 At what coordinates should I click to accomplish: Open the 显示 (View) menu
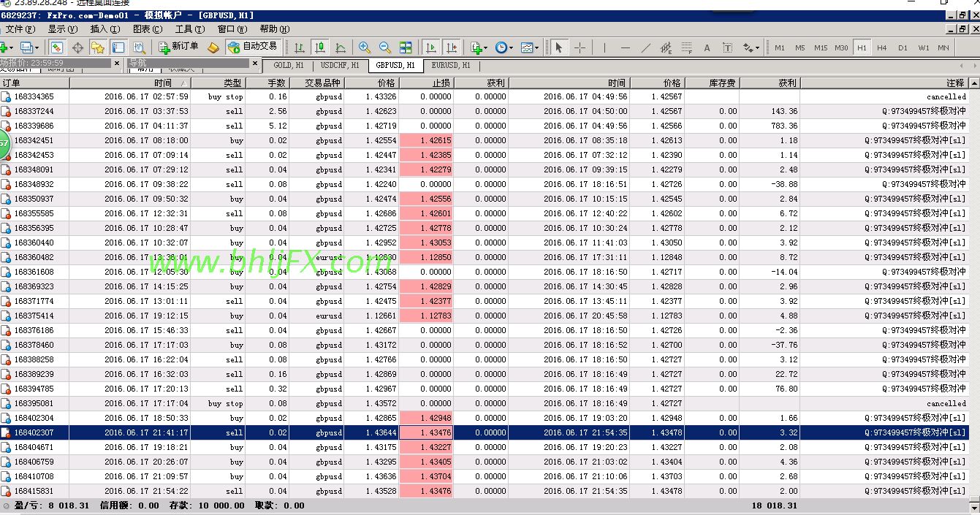pyautogui.click(x=62, y=29)
